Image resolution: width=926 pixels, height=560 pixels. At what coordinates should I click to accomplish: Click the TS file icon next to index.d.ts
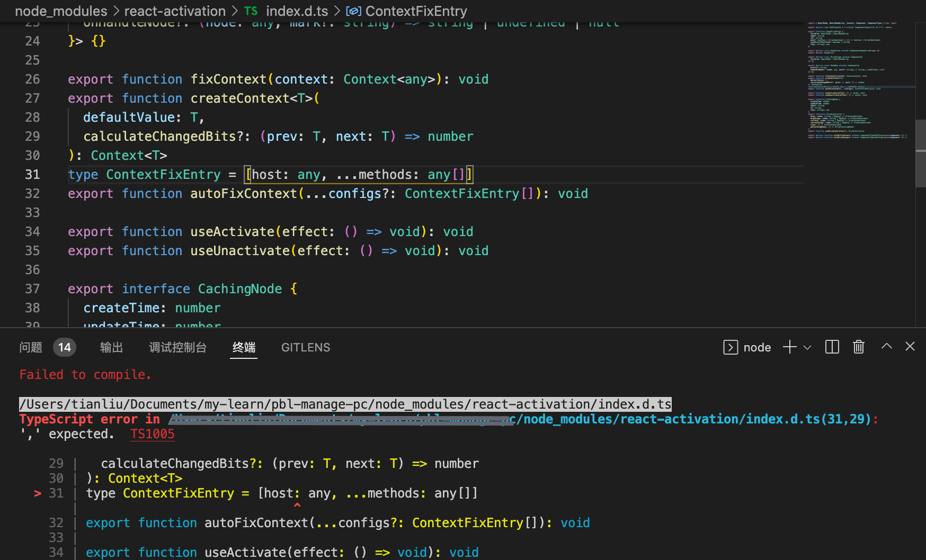(251, 11)
